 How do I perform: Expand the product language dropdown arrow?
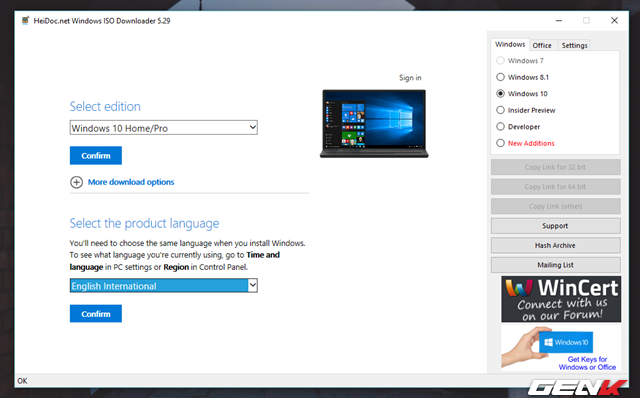253,285
